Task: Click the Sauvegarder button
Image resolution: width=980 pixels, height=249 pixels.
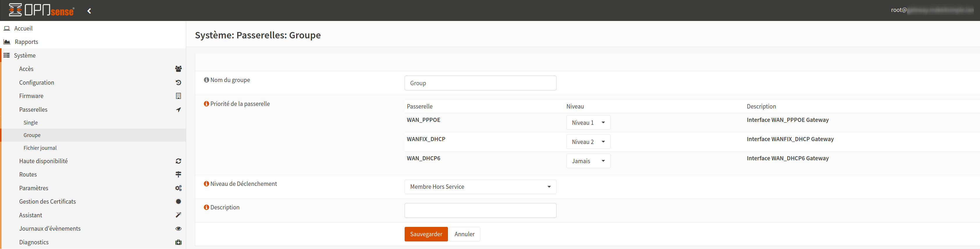Action: coord(426,234)
